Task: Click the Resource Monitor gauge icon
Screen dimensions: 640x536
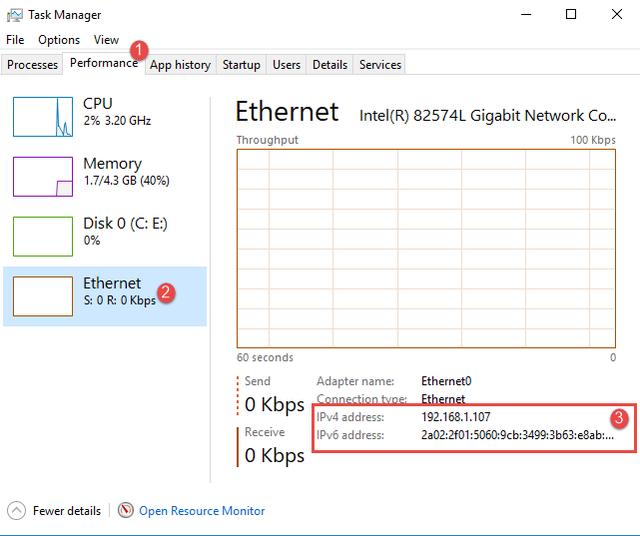Action: click(126, 510)
